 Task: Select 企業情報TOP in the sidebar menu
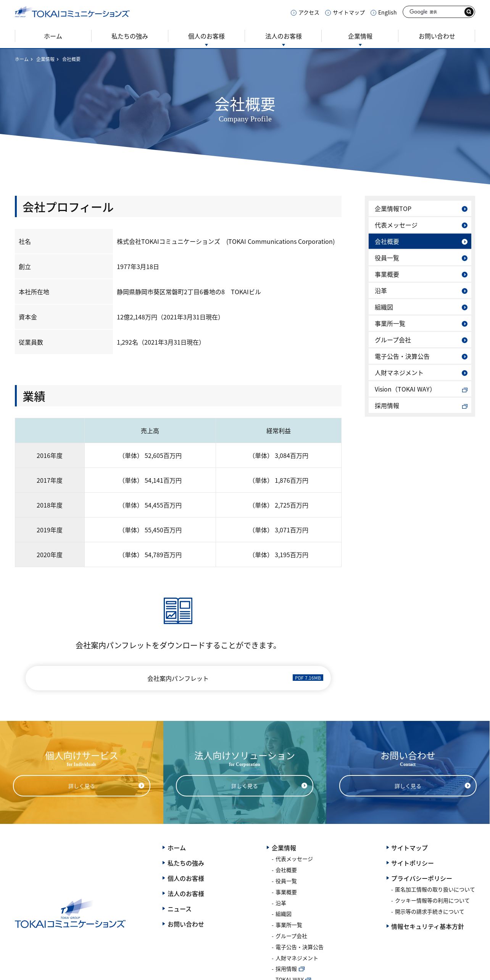tap(420, 209)
